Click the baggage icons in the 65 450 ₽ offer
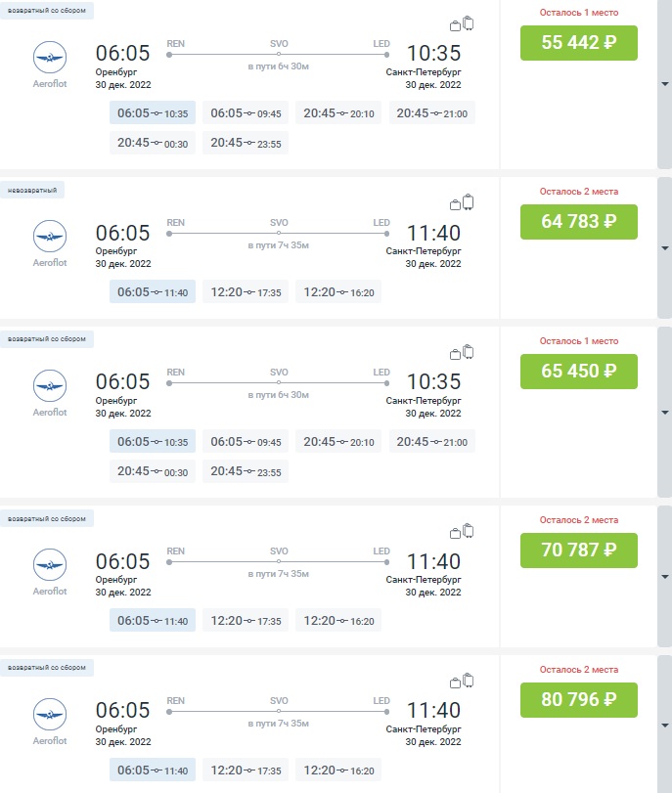The width and height of the screenshot is (672, 793). click(x=462, y=353)
